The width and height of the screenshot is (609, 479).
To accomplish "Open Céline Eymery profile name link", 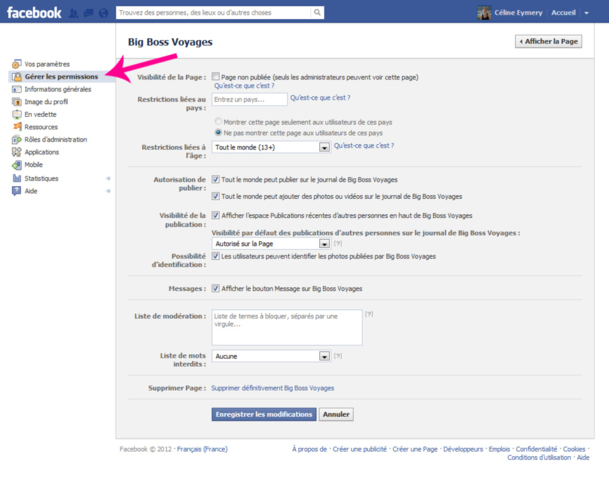I will point(518,13).
